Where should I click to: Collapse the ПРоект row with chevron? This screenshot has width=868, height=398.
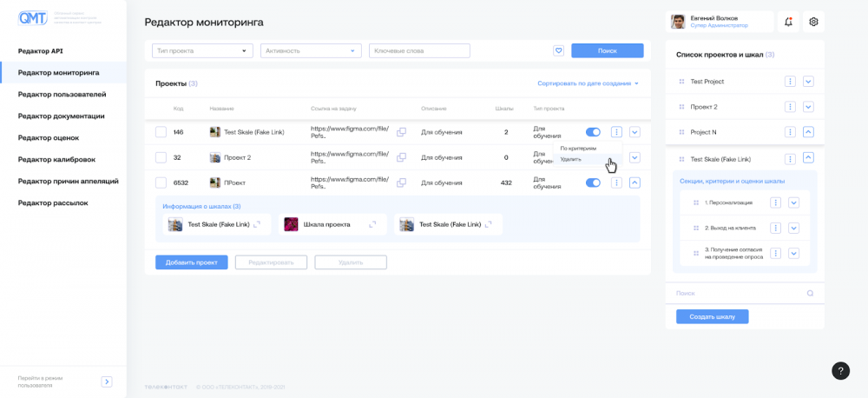click(x=635, y=182)
